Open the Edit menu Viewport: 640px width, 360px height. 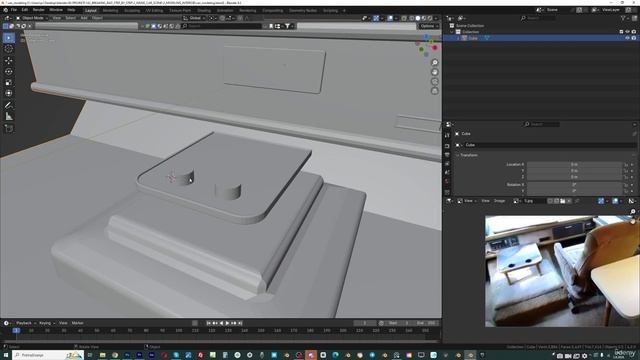(x=25, y=10)
